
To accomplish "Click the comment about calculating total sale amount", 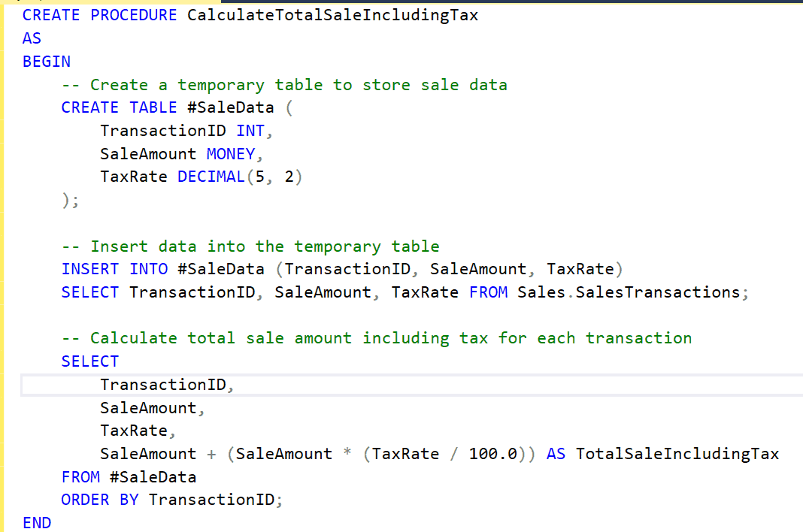I will 376,338.
